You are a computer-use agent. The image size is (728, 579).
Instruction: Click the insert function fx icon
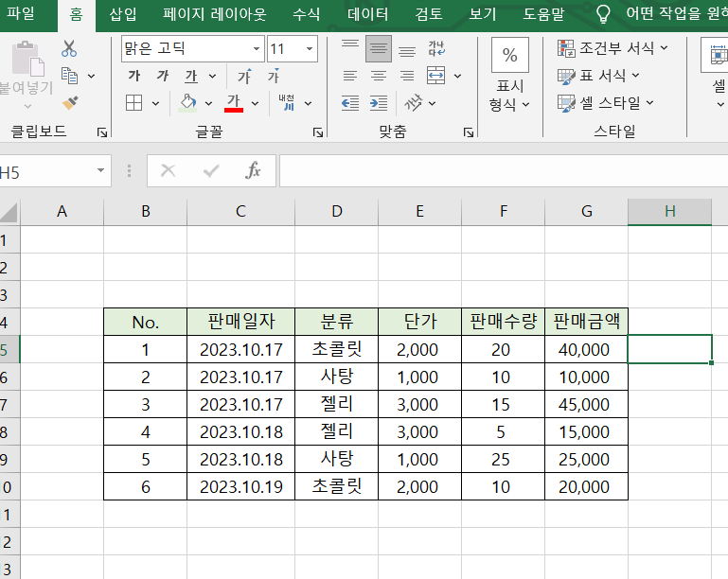coord(253,170)
